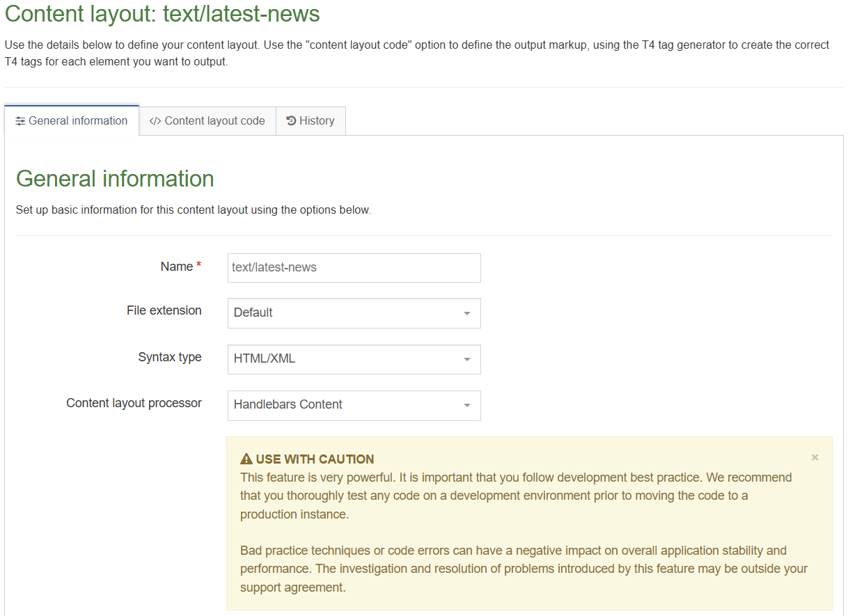Screen dimensions: 848x616
Task: Click the dismiss X on the caution banner
Action: (815, 457)
